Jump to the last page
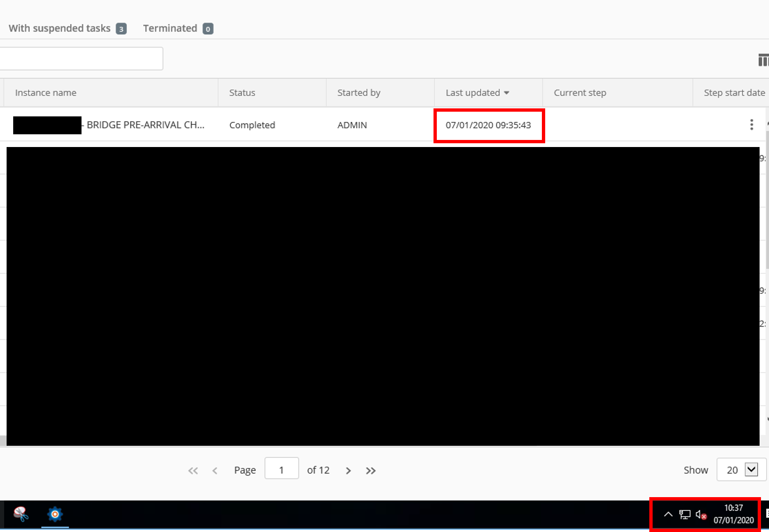This screenshot has height=532, width=769. pyautogui.click(x=371, y=471)
